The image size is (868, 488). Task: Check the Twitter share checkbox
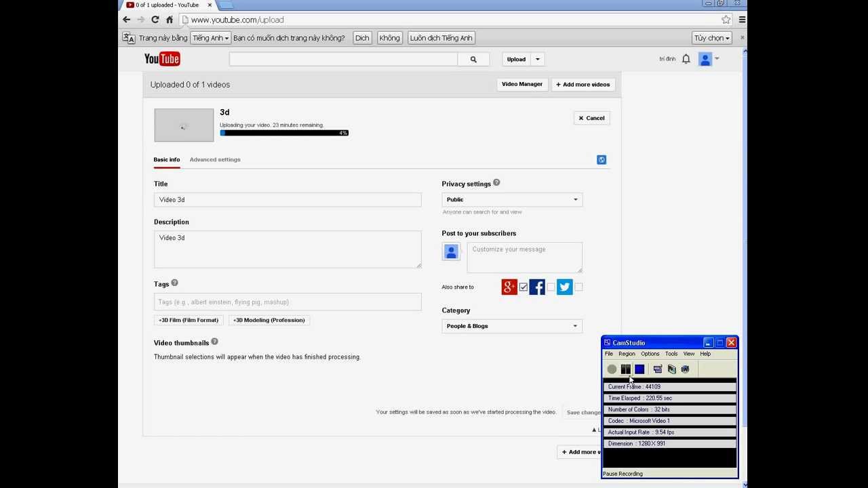578,287
